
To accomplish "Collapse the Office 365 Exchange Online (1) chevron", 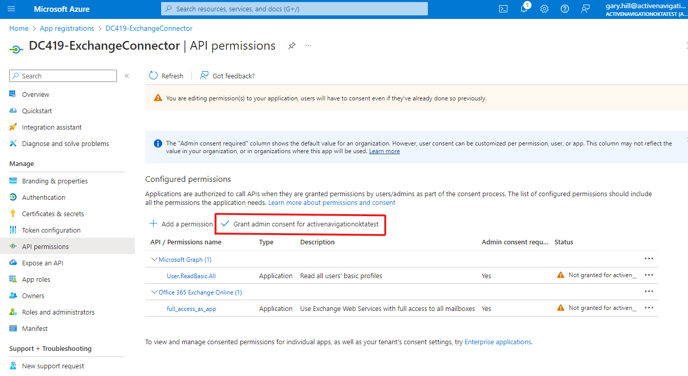I will click(x=154, y=292).
